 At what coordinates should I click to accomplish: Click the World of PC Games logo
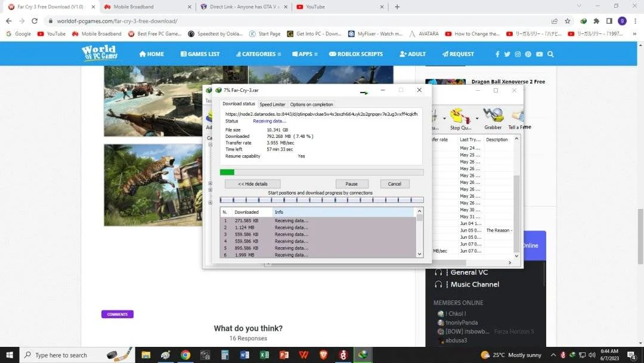click(100, 53)
